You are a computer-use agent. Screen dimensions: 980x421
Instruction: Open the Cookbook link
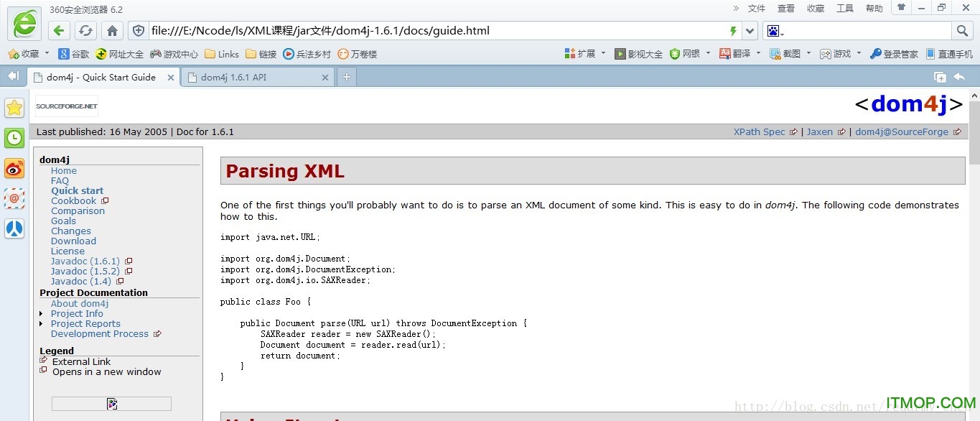pos(73,201)
